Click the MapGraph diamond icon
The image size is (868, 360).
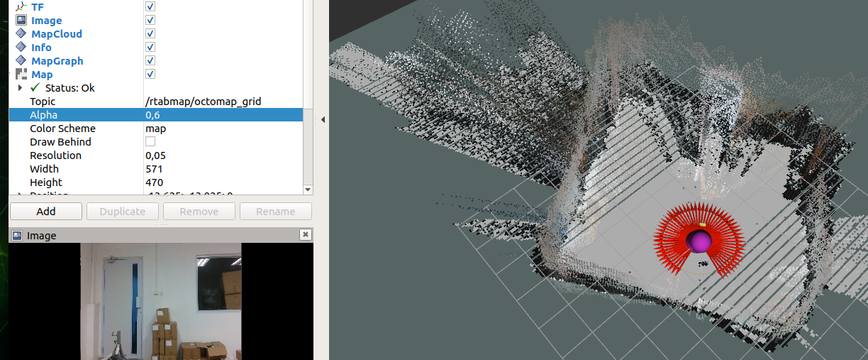(x=21, y=61)
